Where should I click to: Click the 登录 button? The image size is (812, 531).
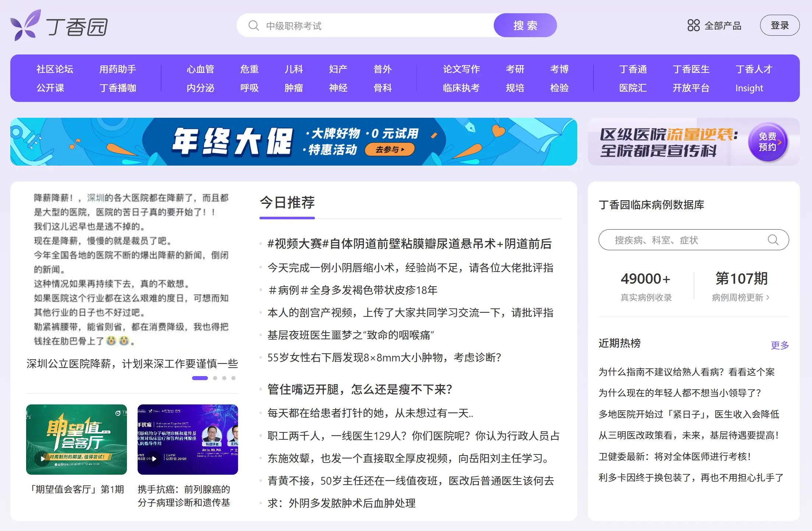click(x=780, y=25)
